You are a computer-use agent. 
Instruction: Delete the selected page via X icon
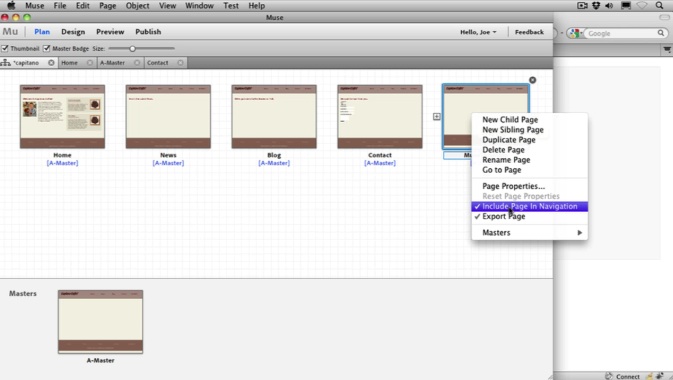click(533, 80)
